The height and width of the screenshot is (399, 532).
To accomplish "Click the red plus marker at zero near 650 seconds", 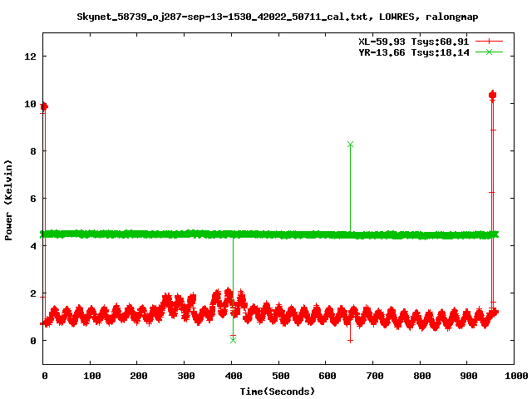I will coord(350,340).
